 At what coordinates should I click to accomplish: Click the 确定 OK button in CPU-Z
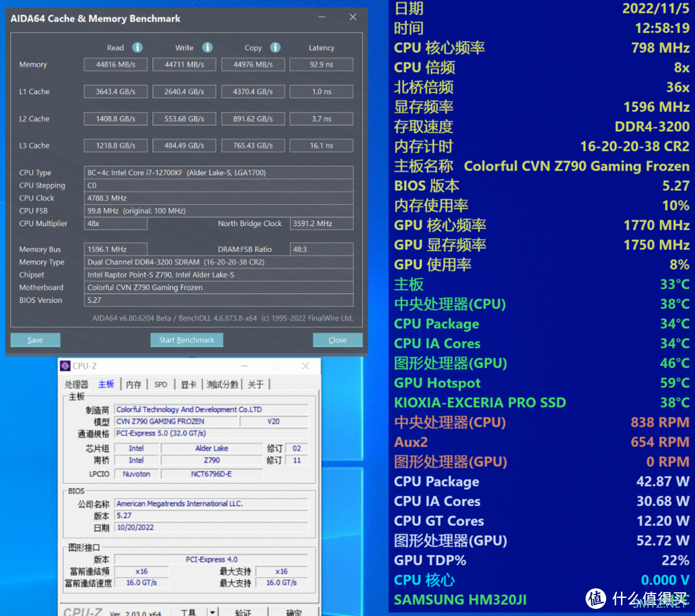(294, 612)
